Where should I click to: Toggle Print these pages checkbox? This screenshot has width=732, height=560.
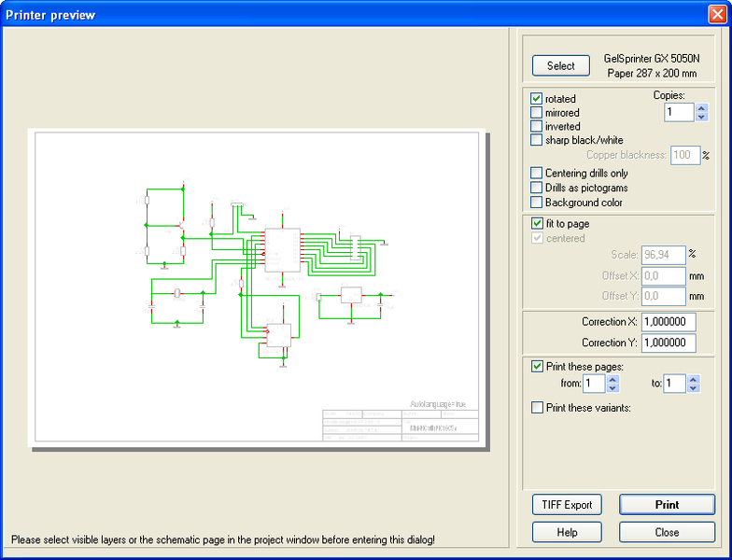pyautogui.click(x=538, y=366)
